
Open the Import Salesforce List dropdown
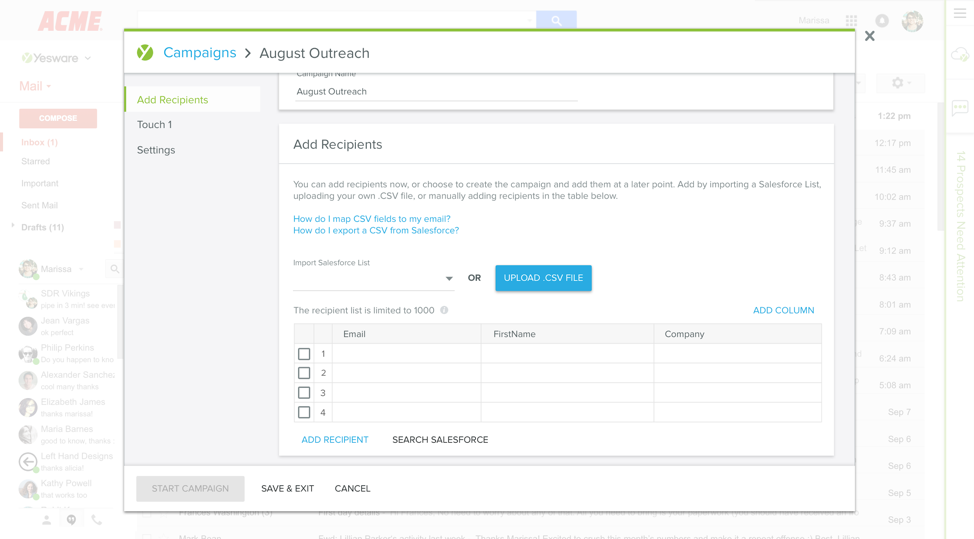[x=373, y=279]
